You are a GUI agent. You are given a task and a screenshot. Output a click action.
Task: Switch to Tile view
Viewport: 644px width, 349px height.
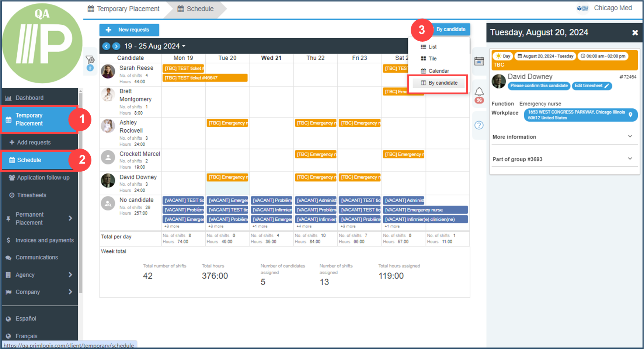coord(432,59)
